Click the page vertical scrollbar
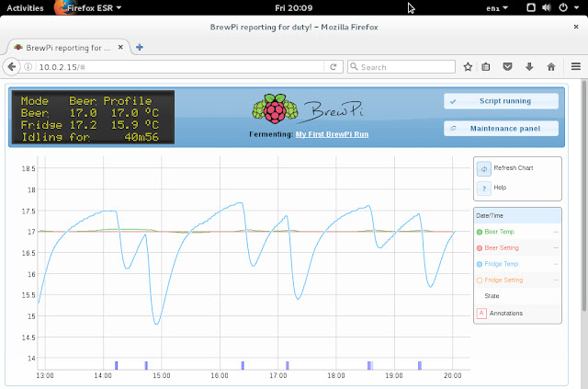 point(583,195)
